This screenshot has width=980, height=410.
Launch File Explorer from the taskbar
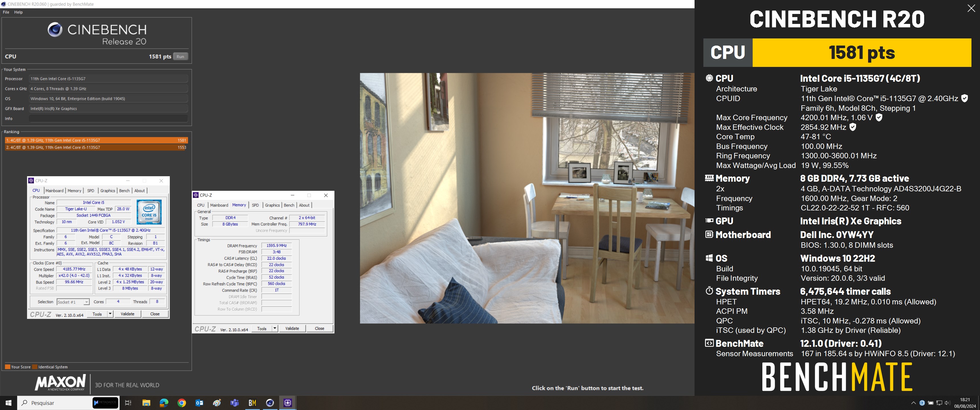(x=146, y=403)
